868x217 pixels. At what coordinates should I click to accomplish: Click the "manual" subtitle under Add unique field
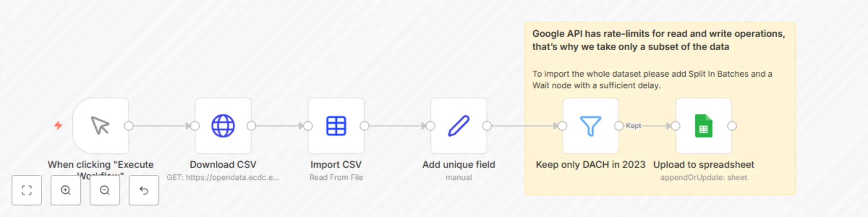coord(458,177)
